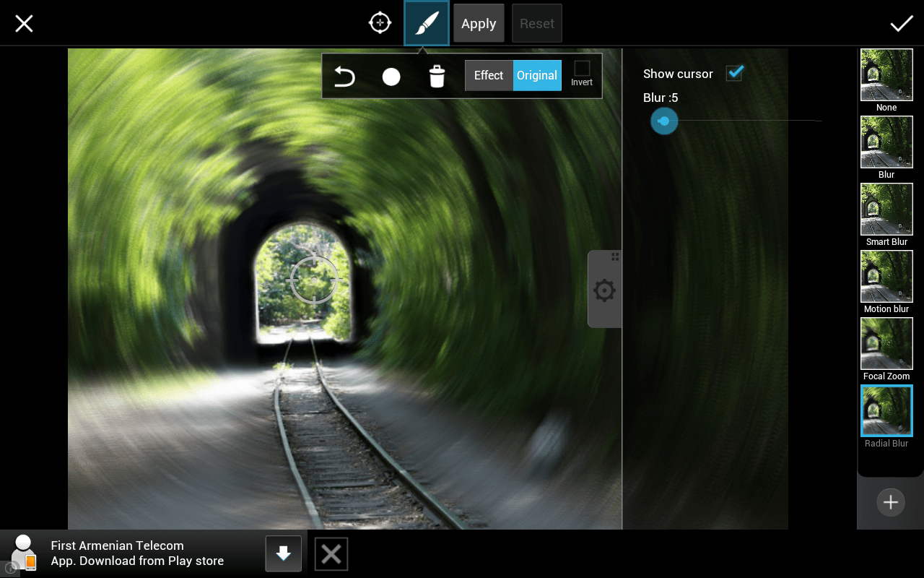Confirm edits with the top-right checkmark
This screenshot has width=924, height=578.
pyautogui.click(x=901, y=22)
